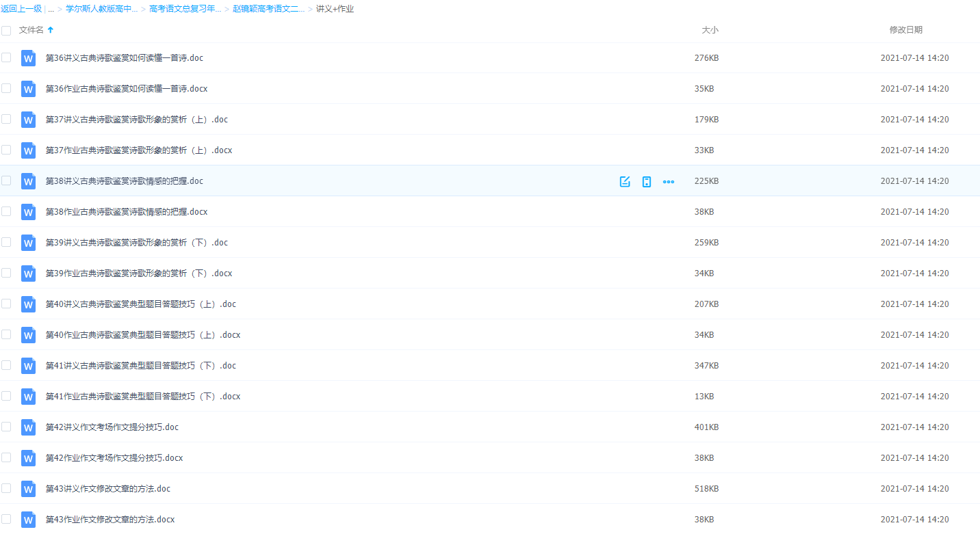Check the box for 第36作业古典诗歌鉴赏 file
The image size is (980, 534).
[6, 88]
